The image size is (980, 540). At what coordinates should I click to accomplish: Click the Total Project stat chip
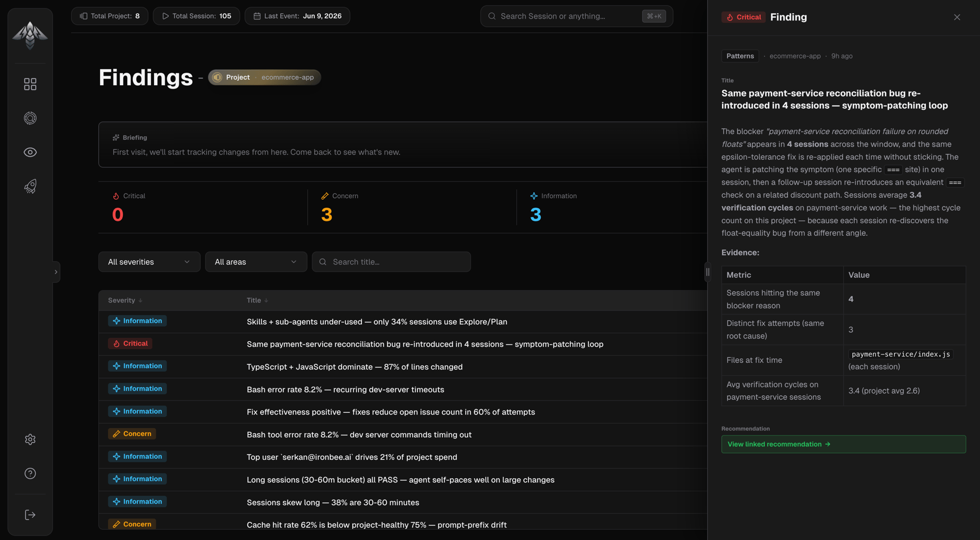110,16
